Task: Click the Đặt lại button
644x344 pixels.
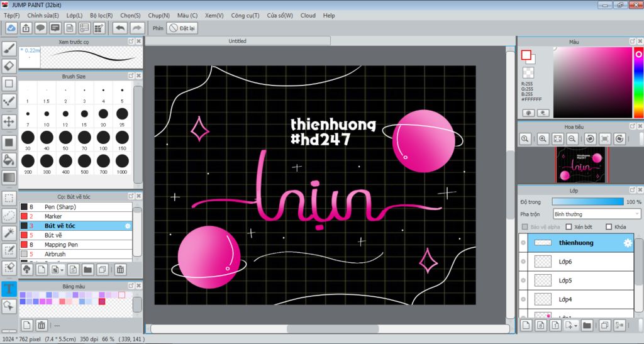Action: click(x=182, y=28)
